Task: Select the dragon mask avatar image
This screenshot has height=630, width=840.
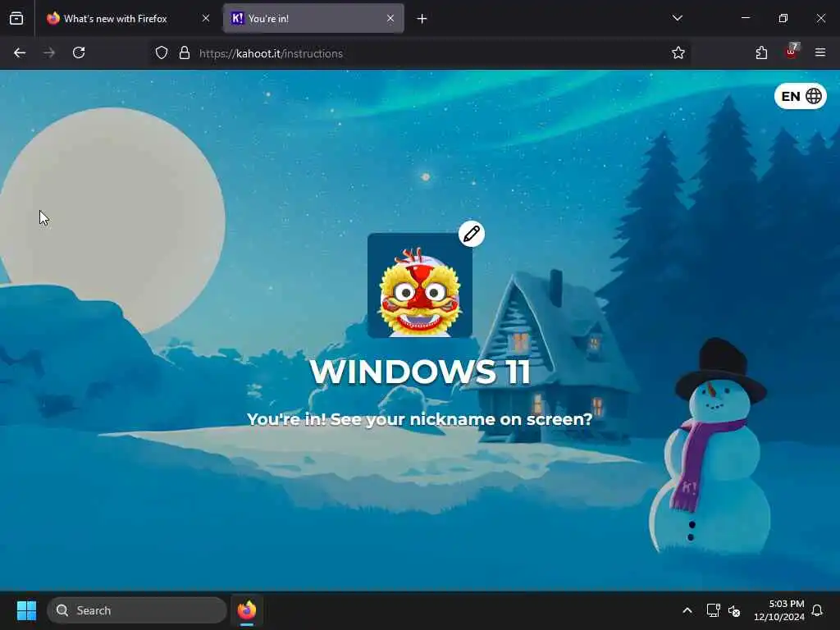Action: tap(420, 285)
